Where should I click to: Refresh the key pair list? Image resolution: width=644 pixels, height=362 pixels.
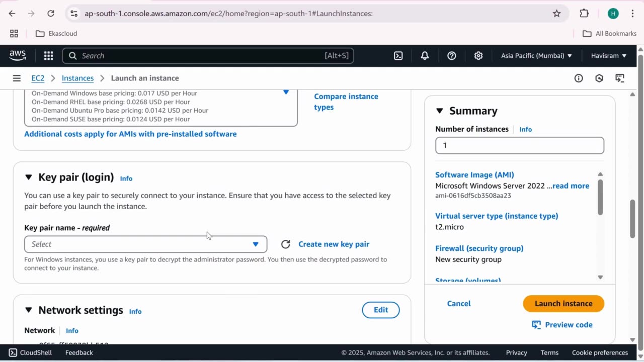(285, 244)
